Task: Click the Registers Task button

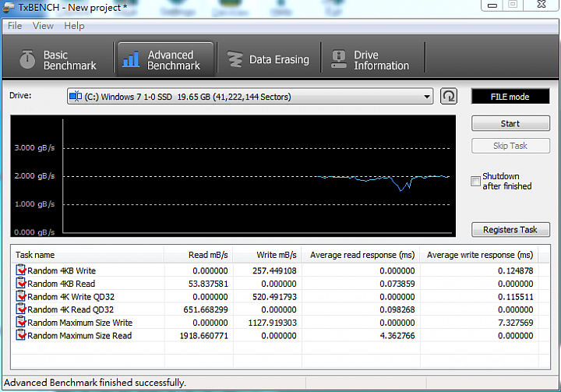Action: pyautogui.click(x=510, y=229)
